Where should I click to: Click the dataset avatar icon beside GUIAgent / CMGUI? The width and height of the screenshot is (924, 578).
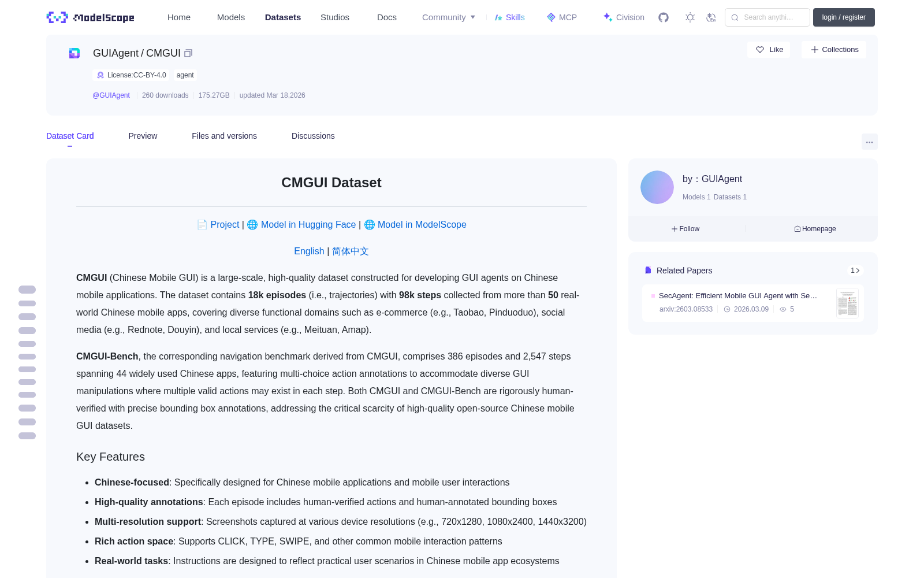click(x=74, y=53)
